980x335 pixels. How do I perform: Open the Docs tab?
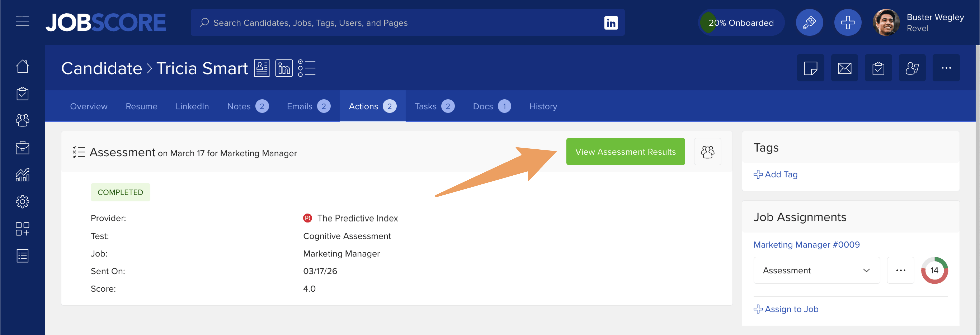pyautogui.click(x=492, y=106)
